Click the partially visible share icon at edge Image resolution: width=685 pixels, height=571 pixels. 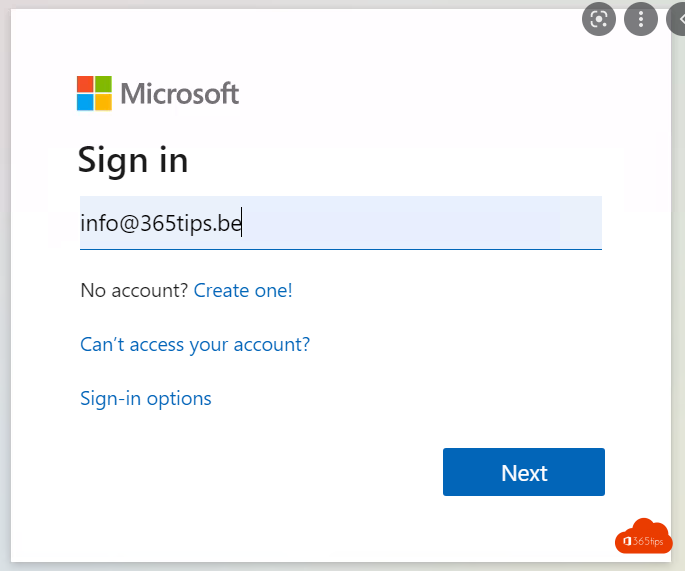point(678,19)
